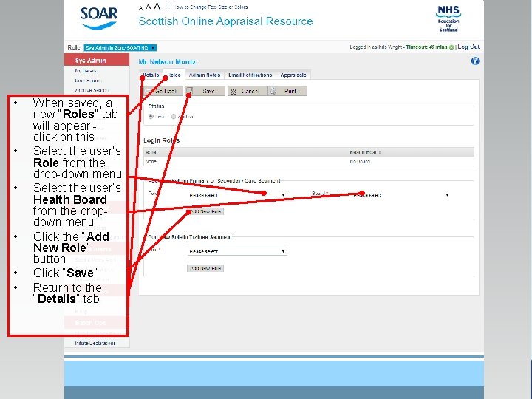Open How to Change Text Size or Colors link
532x399 pixels.
pyautogui.click(x=211, y=7)
